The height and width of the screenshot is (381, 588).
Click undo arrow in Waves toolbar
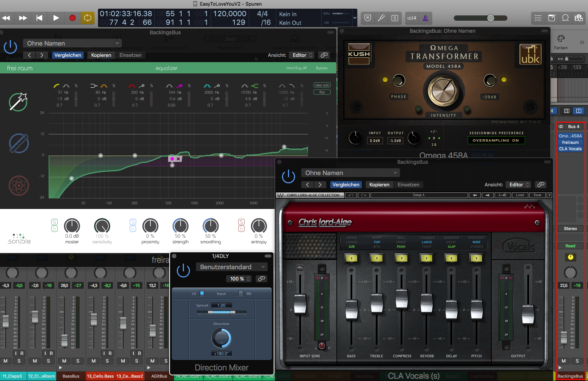click(351, 195)
